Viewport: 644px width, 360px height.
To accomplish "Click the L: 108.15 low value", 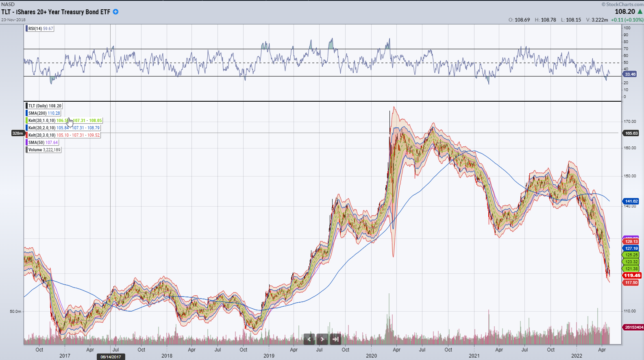I will point(571,20).
